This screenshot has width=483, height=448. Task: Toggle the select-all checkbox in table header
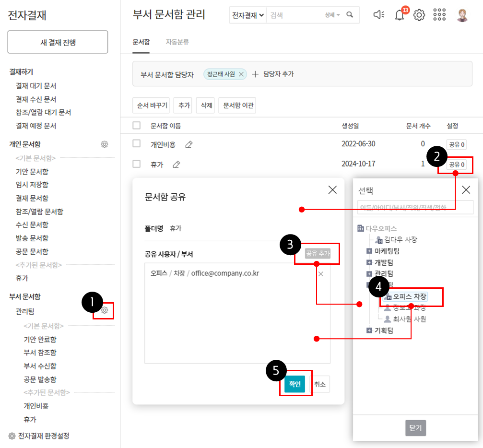(x=137, y=126)
